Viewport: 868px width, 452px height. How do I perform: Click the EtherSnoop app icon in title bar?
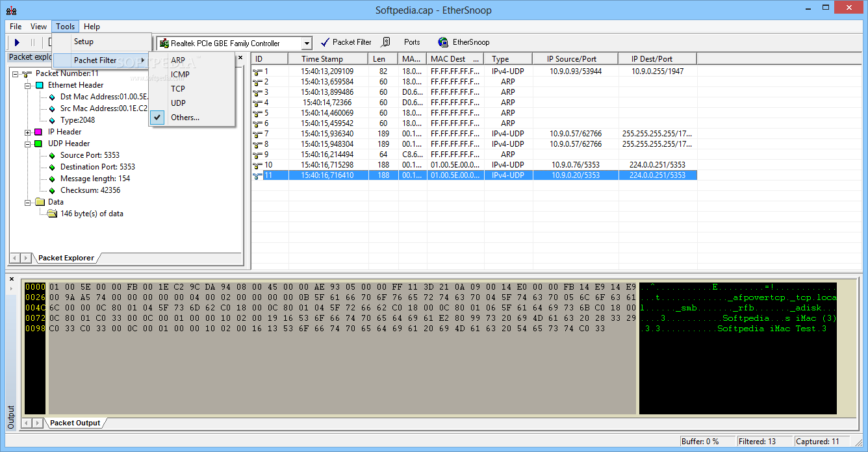click(12, 10)
